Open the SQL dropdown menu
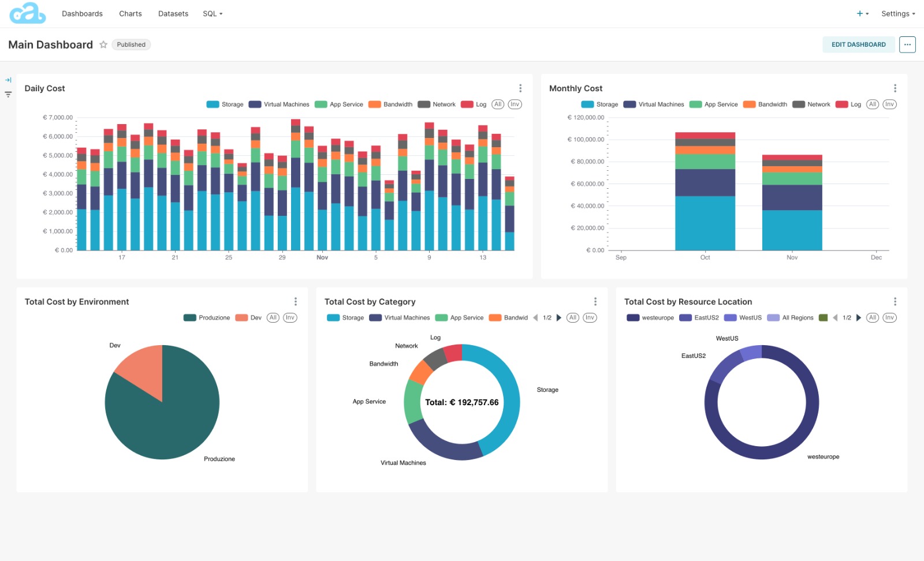The width and height of the screenshot is (924, 561). click(x=213, y=14)
